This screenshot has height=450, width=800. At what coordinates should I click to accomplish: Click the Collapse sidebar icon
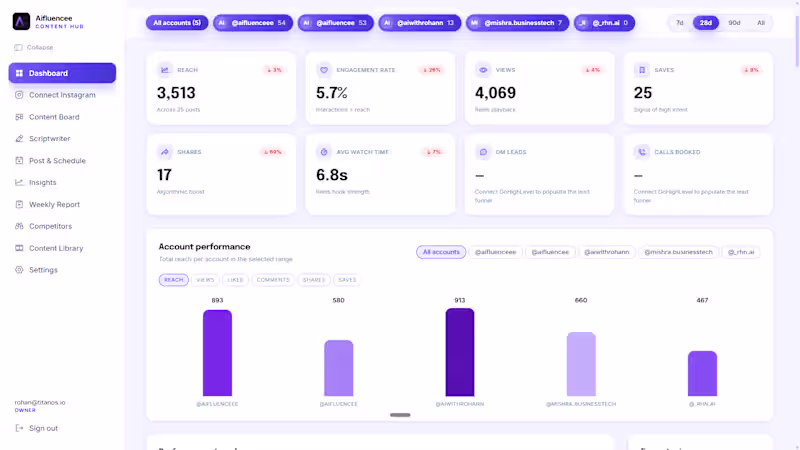[18, 47]
